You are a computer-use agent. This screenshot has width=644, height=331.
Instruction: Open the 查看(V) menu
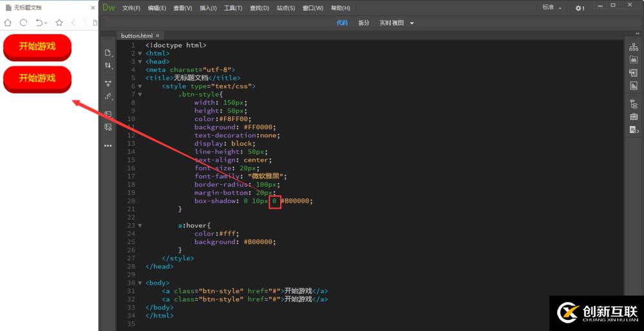[182, 8]
